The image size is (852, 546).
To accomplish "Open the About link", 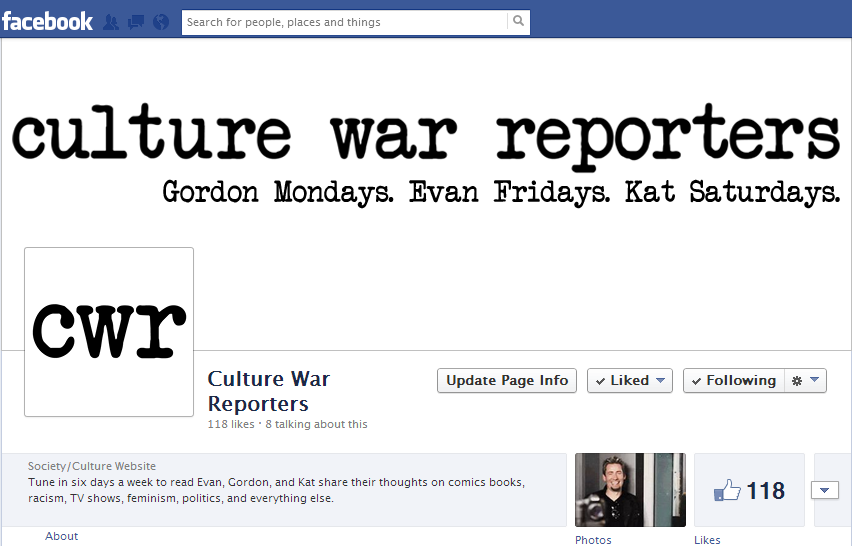I will pyautogui.click(x=61, y=536).
